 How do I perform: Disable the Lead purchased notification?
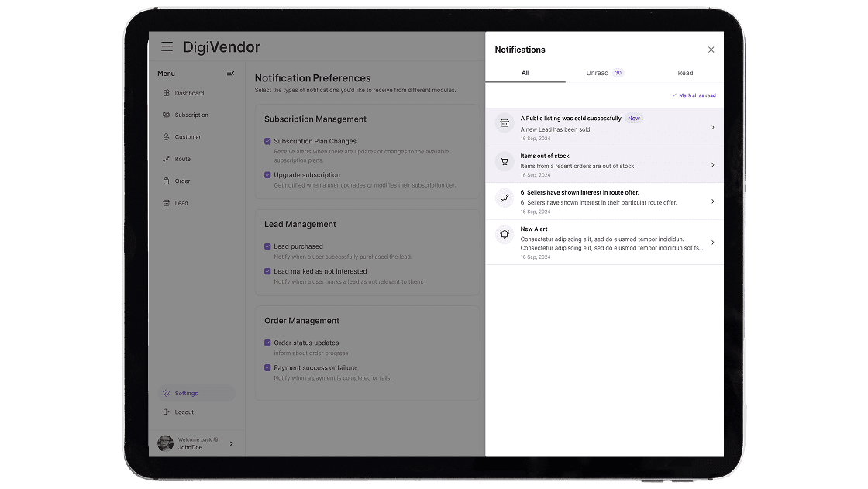[x=268, y=246]
